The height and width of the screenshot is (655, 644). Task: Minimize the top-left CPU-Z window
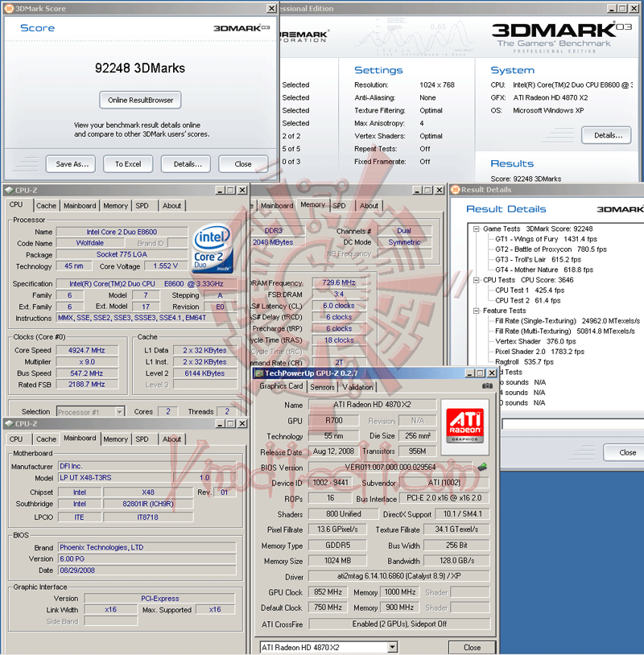pyautogui.click(x=220, y=190)
